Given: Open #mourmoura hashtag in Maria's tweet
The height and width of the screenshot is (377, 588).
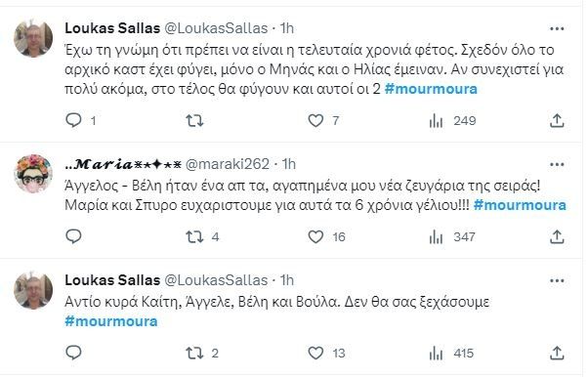Looking at the screenshot, I should pos(520,205).
